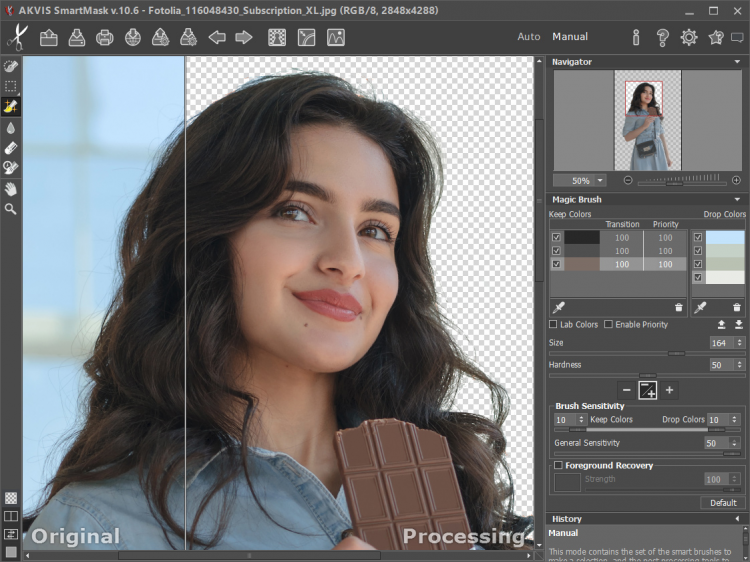Select the Zoom magnifier tool
Screen dimensions: 750x562
coord(11,209)
